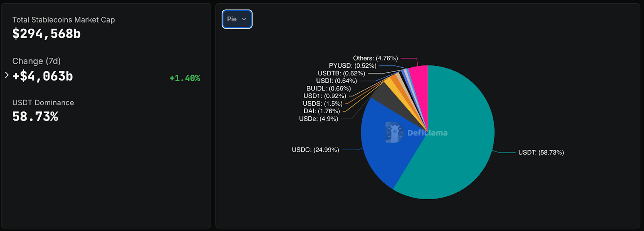Click the USDf: (0.64%) label
644x231 pixels.
[336, 81]
